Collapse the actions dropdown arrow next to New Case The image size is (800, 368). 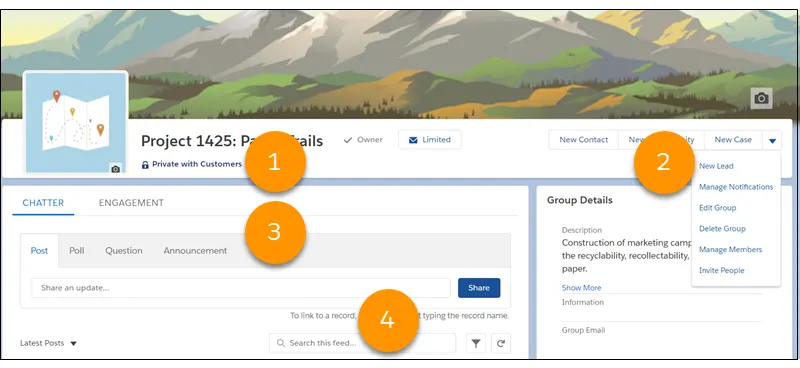[x=772, y=140]
